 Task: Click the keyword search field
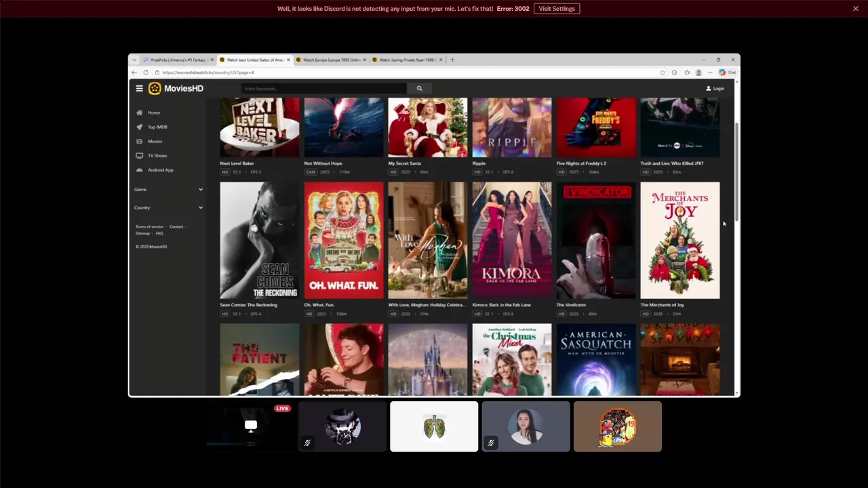pos(324,88)
